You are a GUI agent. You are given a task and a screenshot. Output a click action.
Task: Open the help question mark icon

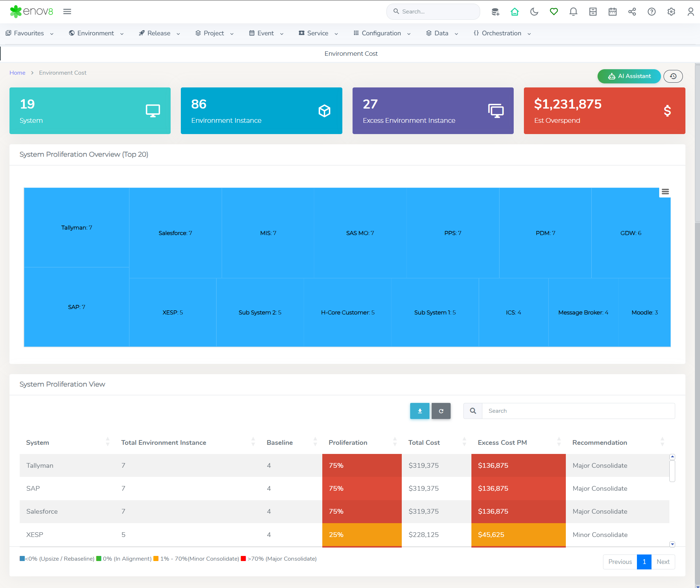[652, 12]
